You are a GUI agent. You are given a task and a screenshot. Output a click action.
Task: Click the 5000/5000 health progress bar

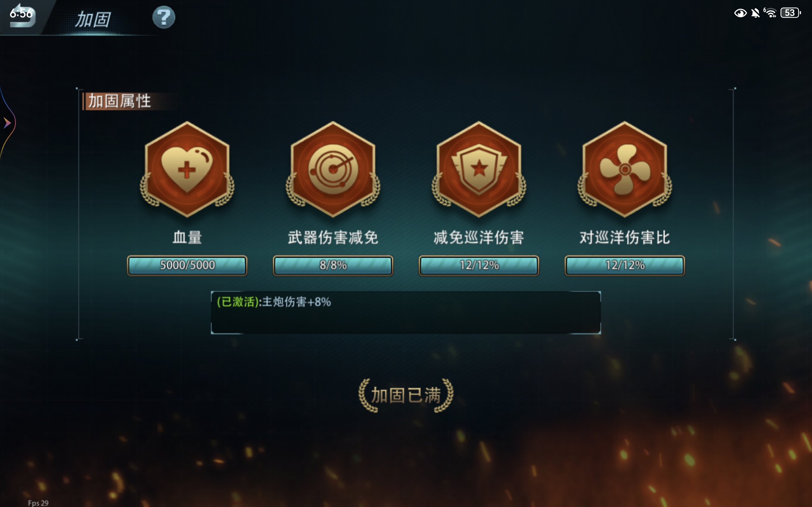click(x=187, y=265)
